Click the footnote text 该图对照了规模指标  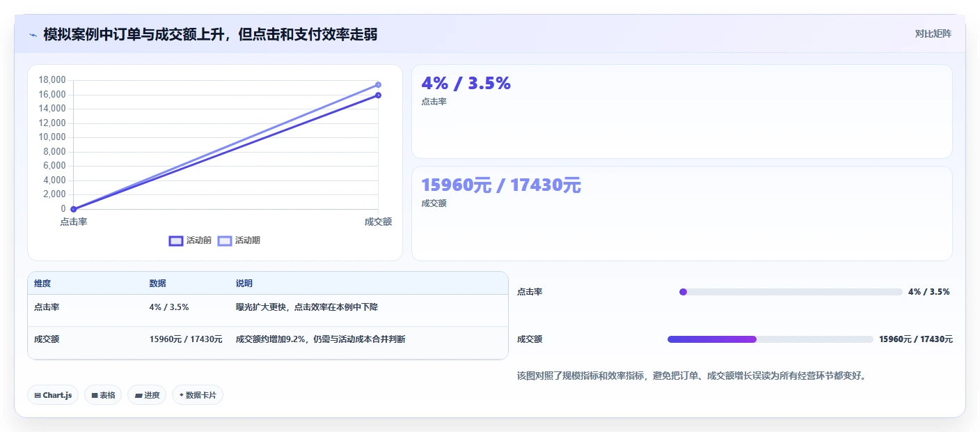click(x=691, y=376)
